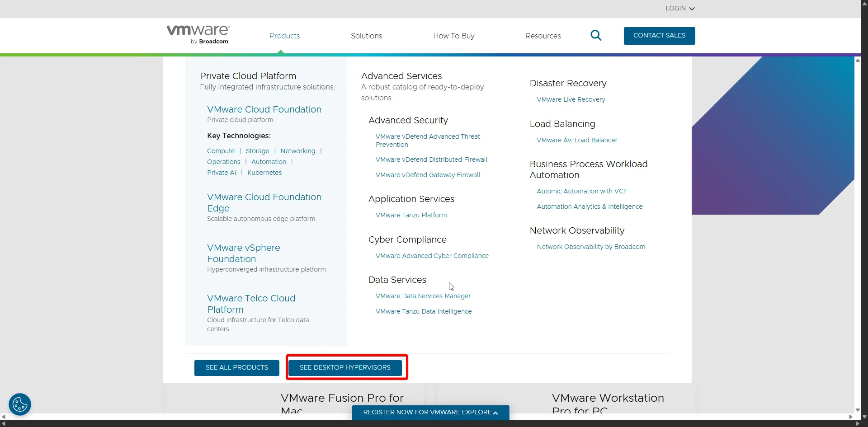Open the Products menu

click(285, 36)
